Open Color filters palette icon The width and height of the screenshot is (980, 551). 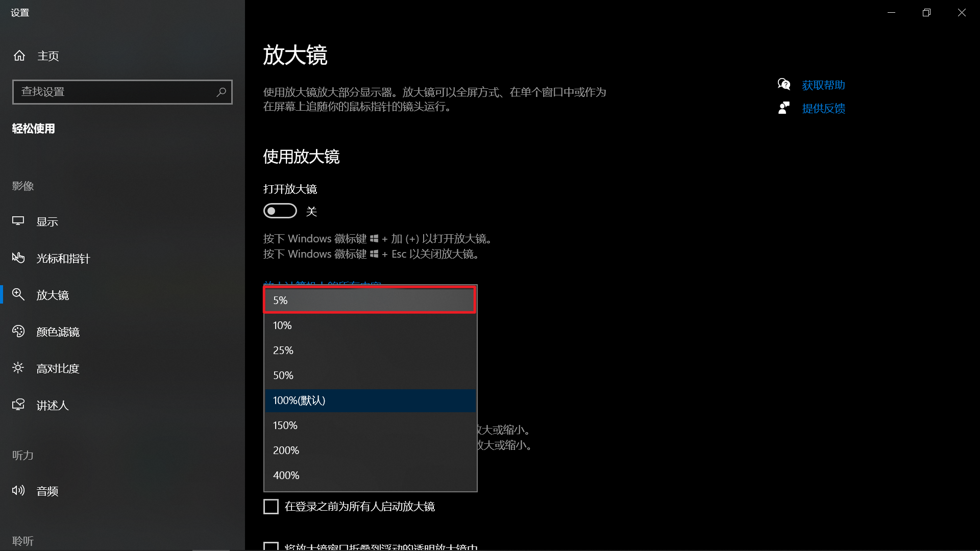click(18, 332)
